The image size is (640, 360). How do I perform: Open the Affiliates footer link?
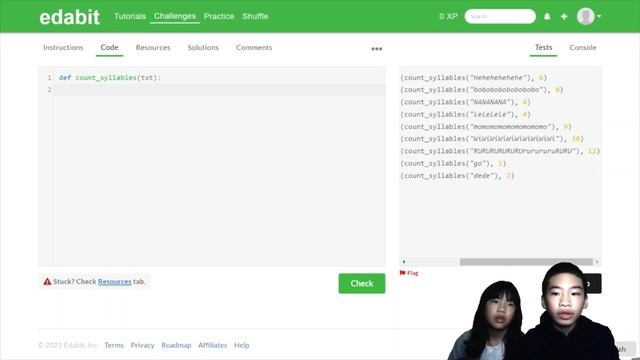213,345
